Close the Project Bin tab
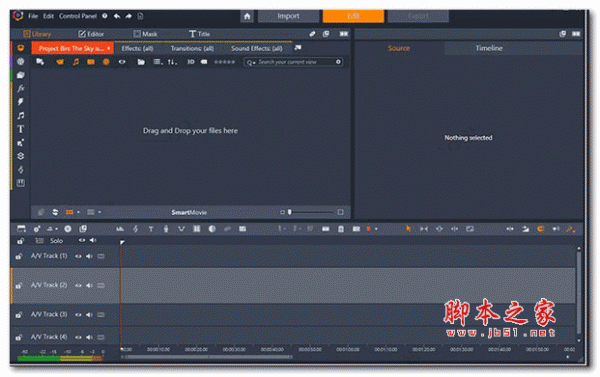This screenshot has height=377, width=600. pos(109,48)
